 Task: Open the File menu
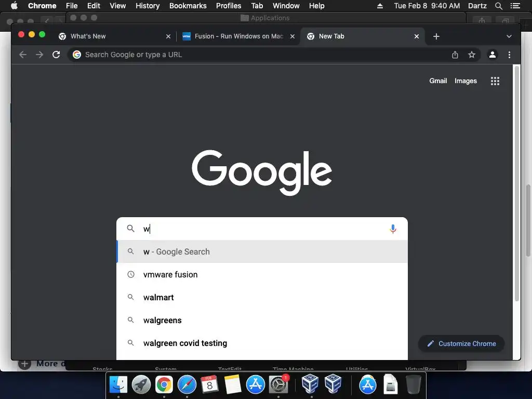pyautogui.click(x=72, y=6)
